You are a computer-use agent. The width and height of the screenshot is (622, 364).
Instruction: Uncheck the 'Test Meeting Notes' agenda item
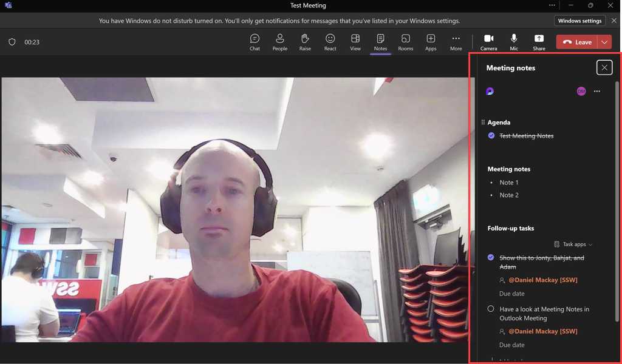click(491, 135)
